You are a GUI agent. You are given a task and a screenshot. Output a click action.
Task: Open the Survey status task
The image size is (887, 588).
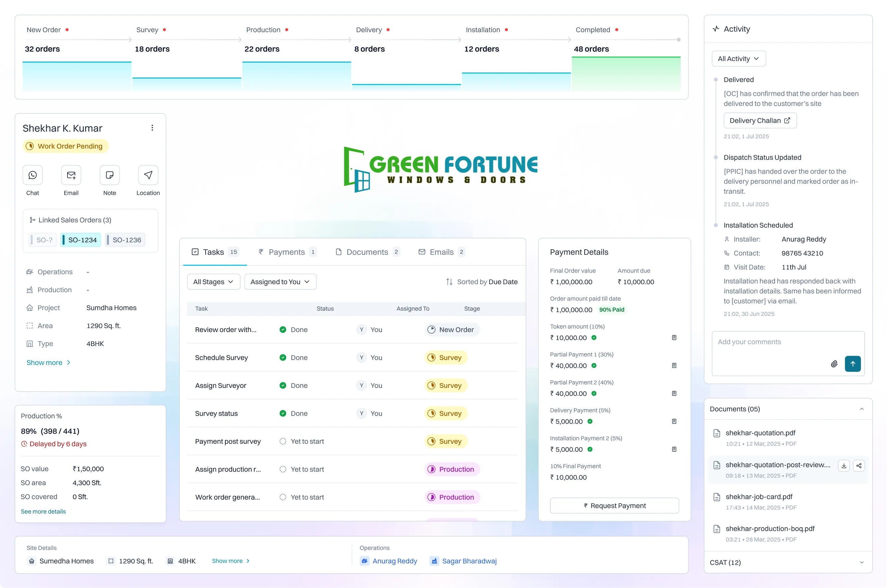click(353, 413)
